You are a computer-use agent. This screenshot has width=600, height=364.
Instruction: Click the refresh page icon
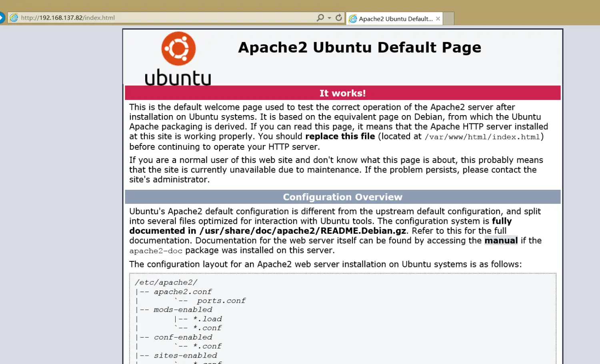pyautogui.click(x=339, y=18)
